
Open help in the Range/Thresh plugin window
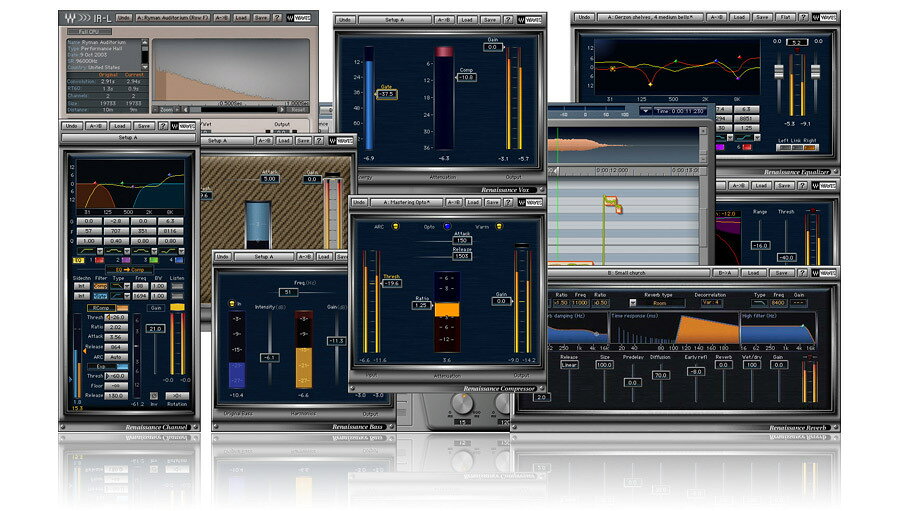pos(802,185)
